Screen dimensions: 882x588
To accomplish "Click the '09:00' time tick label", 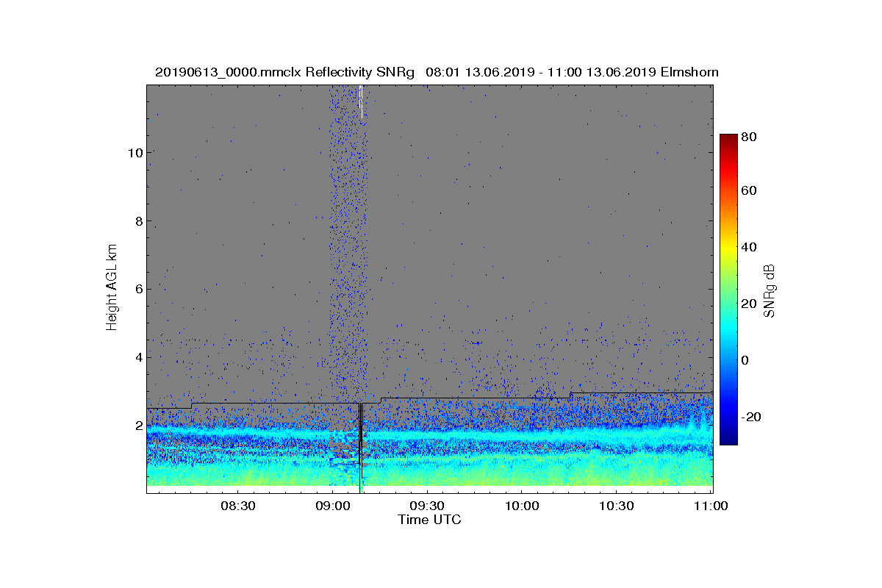I will tap(332, 506).
